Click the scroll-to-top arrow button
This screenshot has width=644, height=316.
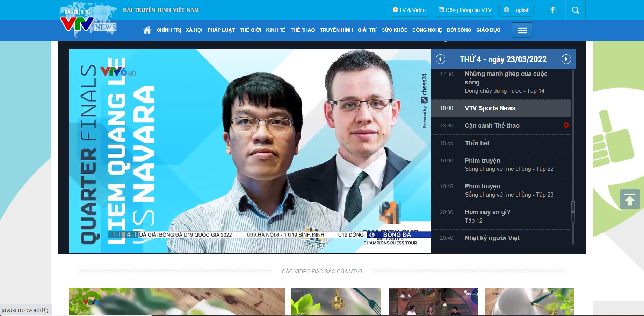(630, 199)
